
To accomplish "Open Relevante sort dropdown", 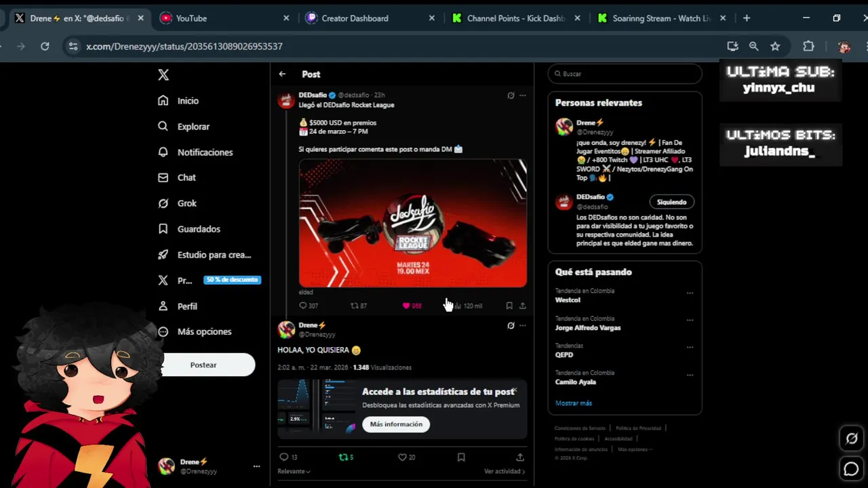I will (294, 471).
